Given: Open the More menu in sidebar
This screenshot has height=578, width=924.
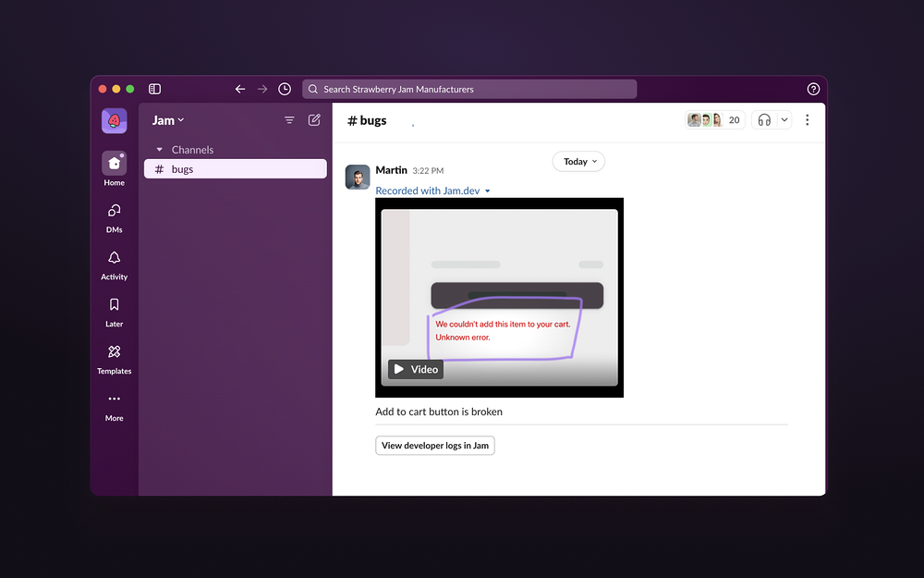Looking at the screenshot, I should point(115,408).
